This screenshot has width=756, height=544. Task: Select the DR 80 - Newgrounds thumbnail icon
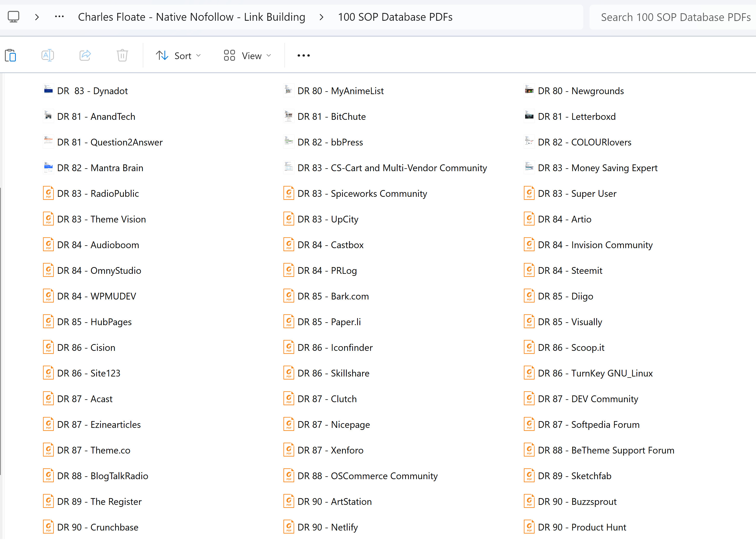pos(529,91)
